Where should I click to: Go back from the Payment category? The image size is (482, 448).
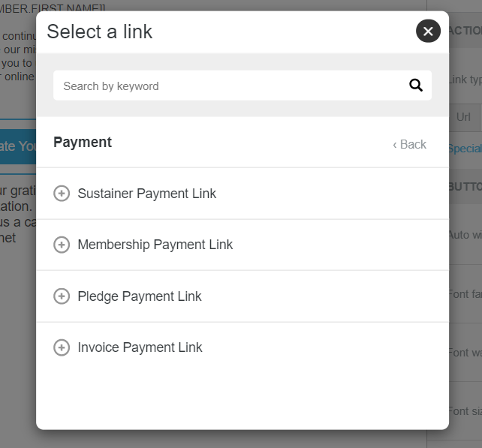point(409,144)
